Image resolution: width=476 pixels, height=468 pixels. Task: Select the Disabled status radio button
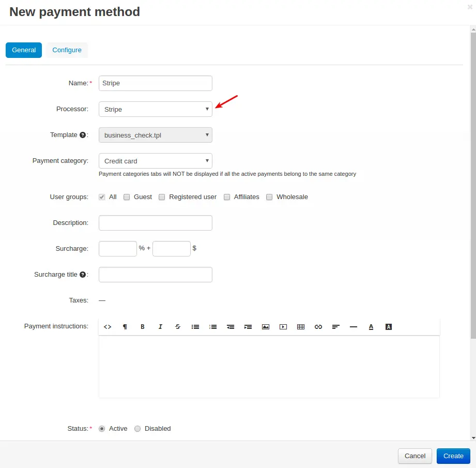click(x=137, y=429)
